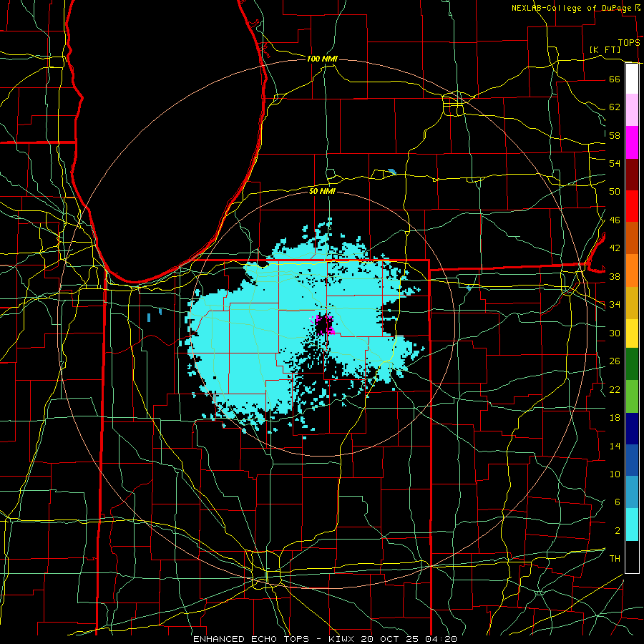Click the gold legend swatch near 34
644x644 pixels.
(x=632, y=303)
